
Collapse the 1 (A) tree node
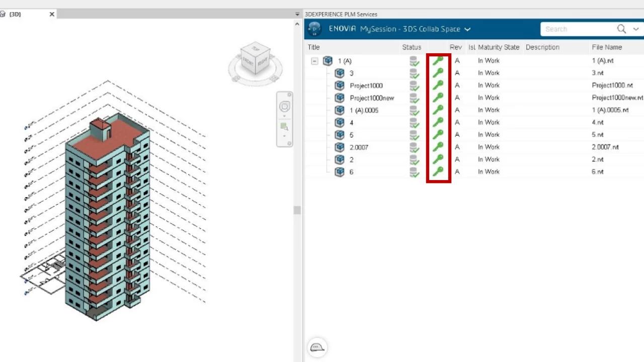point(314,61)
